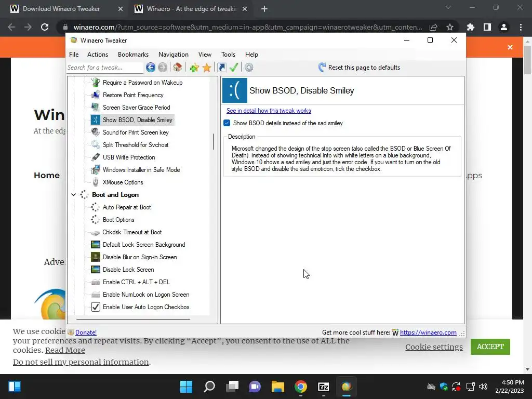Screen dimensions: 532x399
Task: Click the Screen Saver Grace Period icon
Action: pos(96,108)
